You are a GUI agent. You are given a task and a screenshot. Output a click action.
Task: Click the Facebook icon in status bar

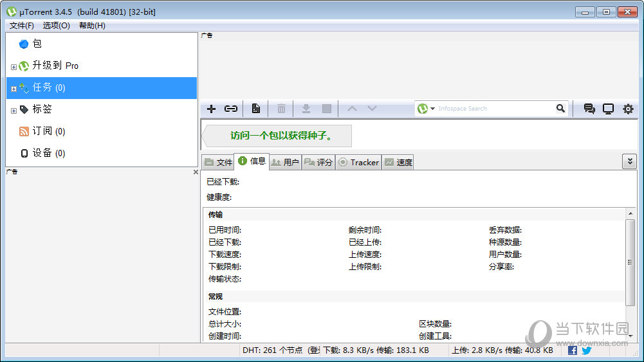pyautogui.click(x=573, y=350)
